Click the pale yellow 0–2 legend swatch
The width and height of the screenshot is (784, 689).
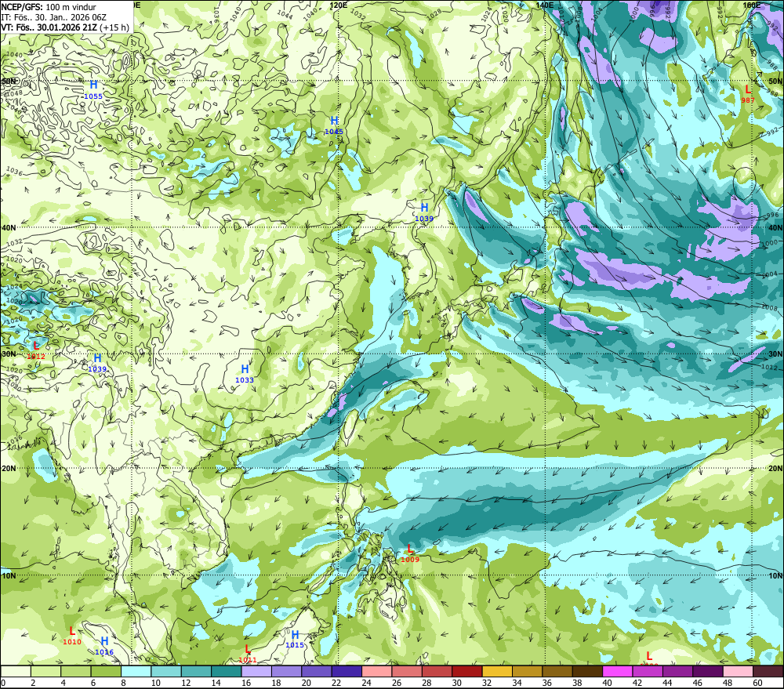pos(16,671)
